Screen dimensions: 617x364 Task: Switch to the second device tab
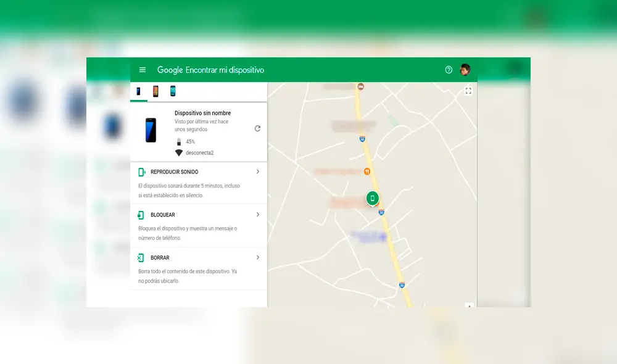pyautogui.click(x=155, y=91)
